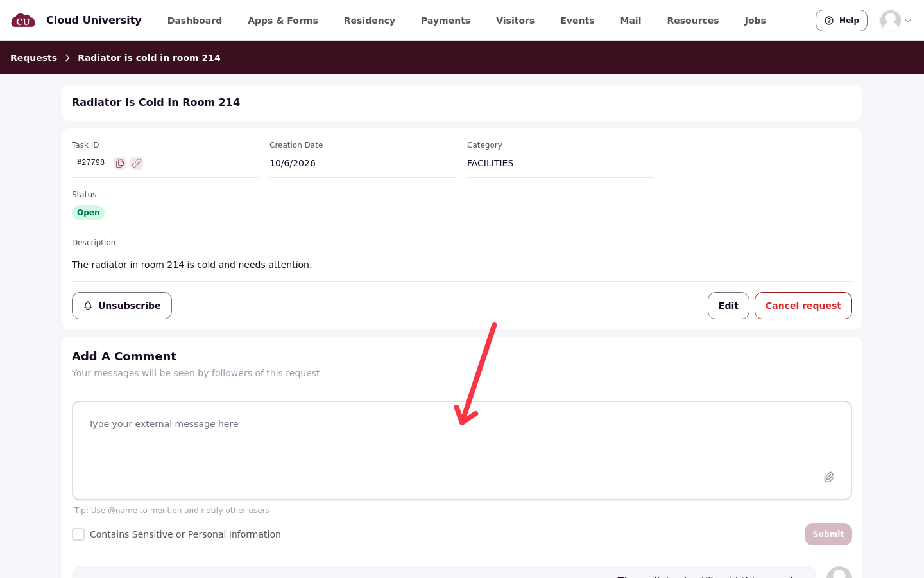924x578 pixels.
Task: Click the Cloud University logo icon
Action: (23, 21)
